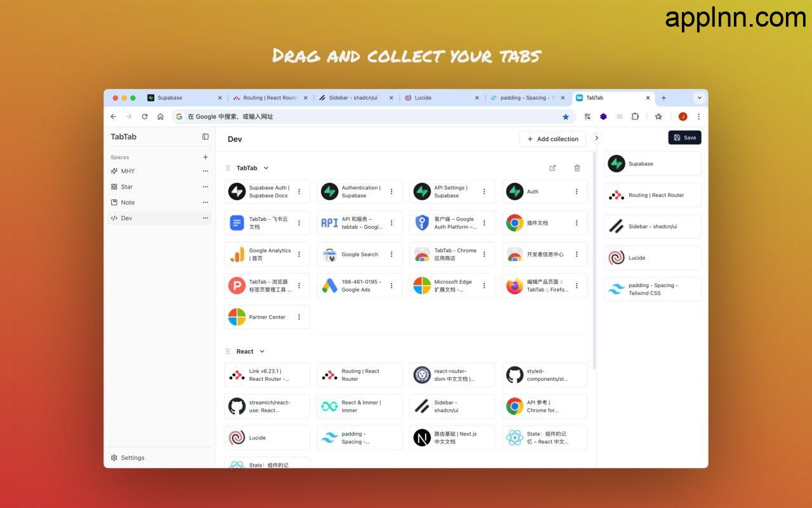The width and height of the screenshot is (812, 508).
Task: Click the Add collection button
Action: tap(552, 139)
